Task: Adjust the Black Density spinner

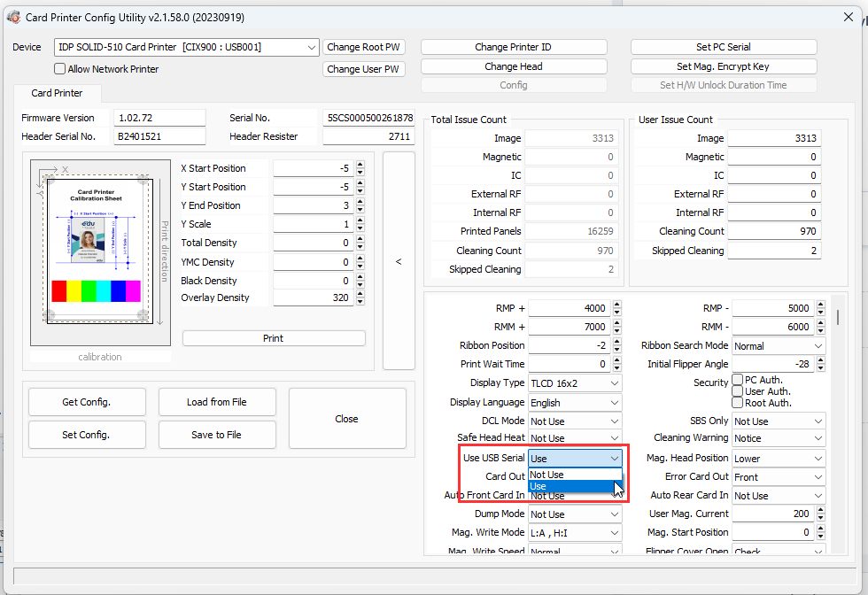Action: 360,281
